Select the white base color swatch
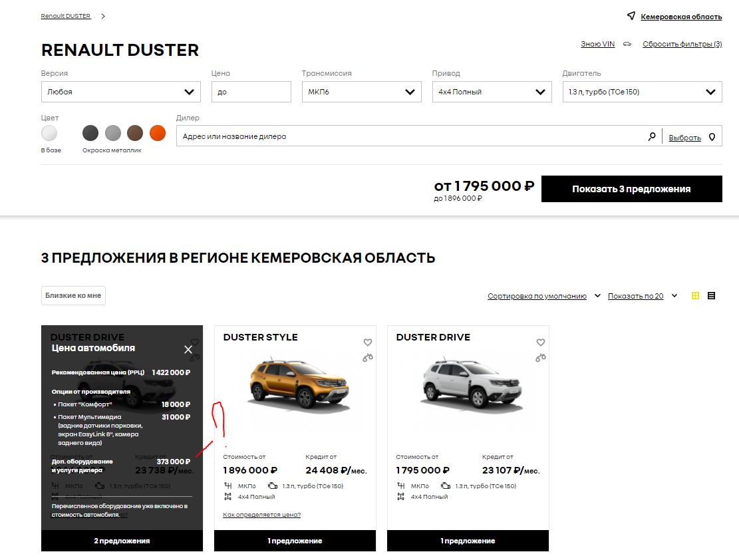Image resolution: width=739 pixels, height=560 pixels. [x=49, y=134]
